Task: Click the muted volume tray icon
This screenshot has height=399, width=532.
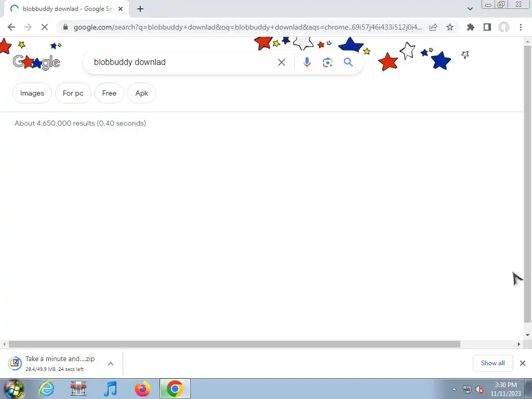Action: 480,389
